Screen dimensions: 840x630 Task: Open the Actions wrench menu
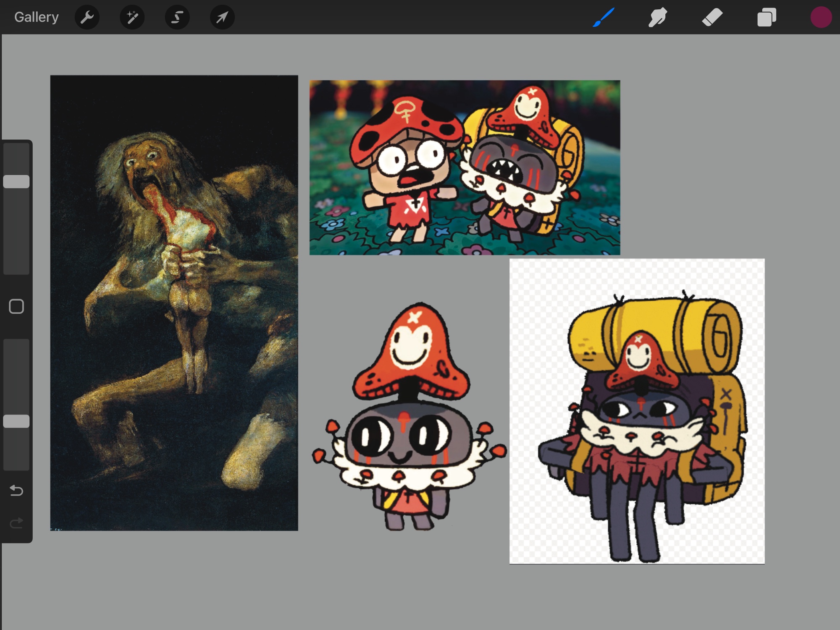[x=87, y=17]
